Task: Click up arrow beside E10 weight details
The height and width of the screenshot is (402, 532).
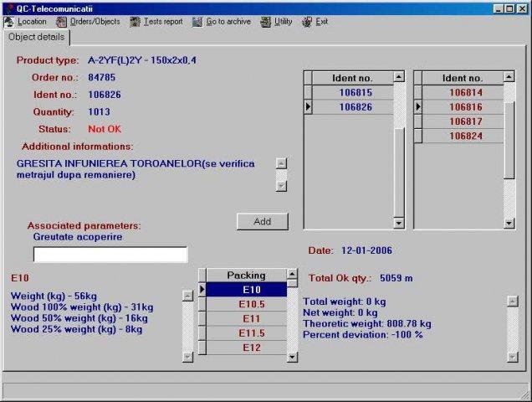Action: [187, 296]
